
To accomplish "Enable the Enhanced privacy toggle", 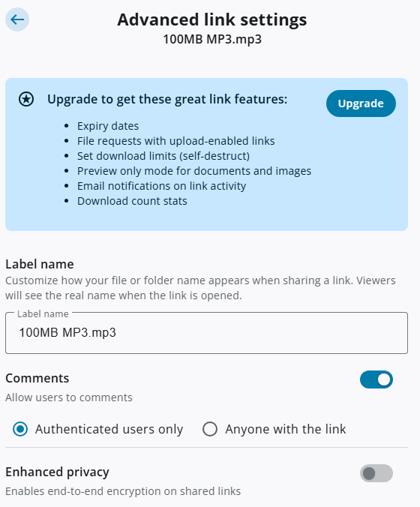I will pyautogui.click(x=376, y=473).
